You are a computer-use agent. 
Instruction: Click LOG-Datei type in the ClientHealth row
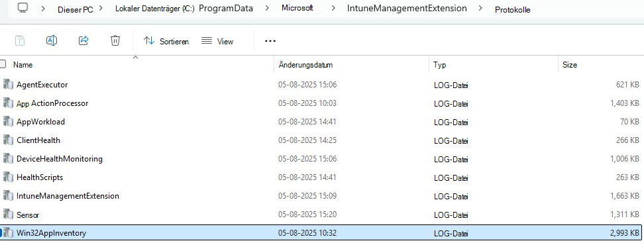451,141
